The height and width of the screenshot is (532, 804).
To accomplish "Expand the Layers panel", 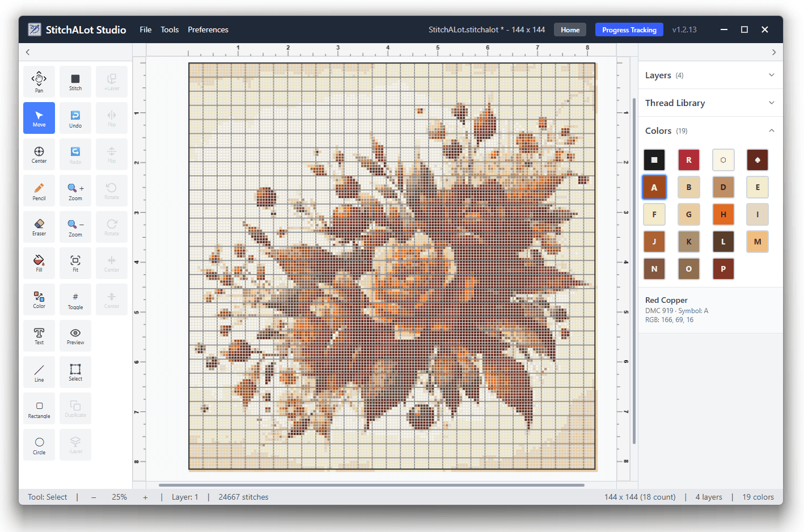I will (710, 75).
